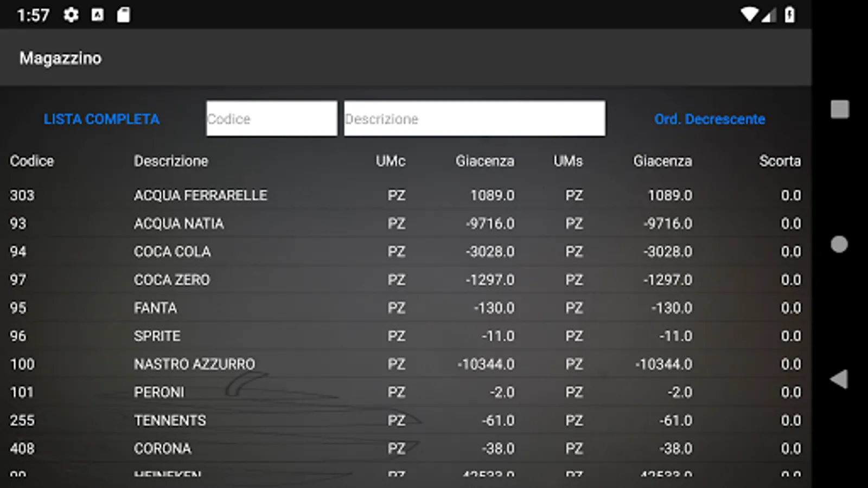Tap the letter A status bar icon
868x488 pixels.
(x=98, y=15)
